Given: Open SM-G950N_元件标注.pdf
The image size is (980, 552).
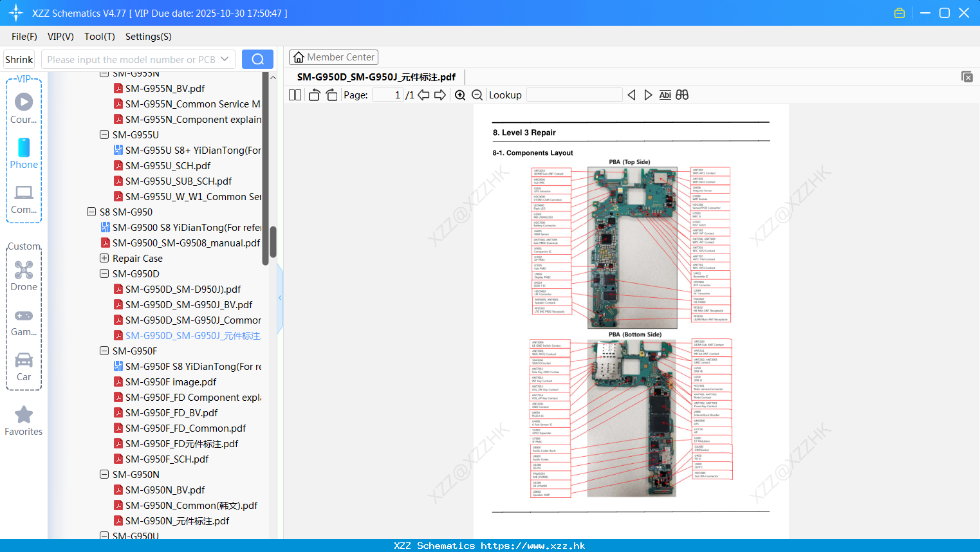Looking at the screenshot, I should tap(177, 520).
